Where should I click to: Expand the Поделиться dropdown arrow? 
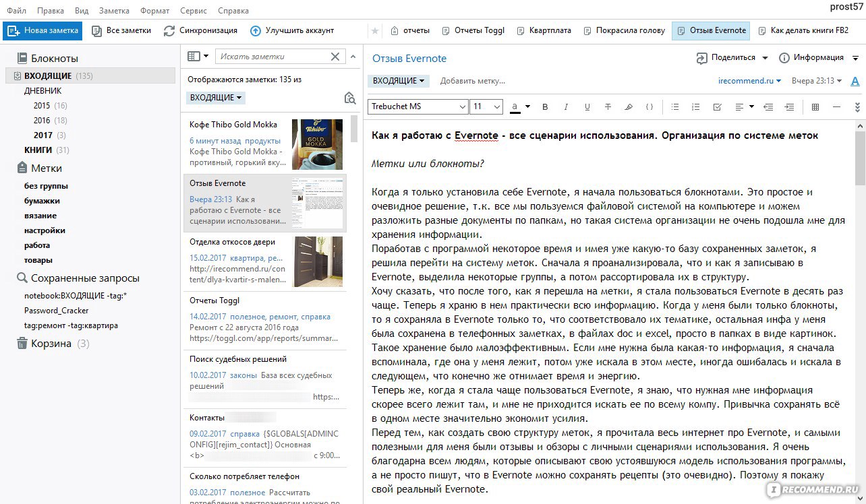click(765, 58)
